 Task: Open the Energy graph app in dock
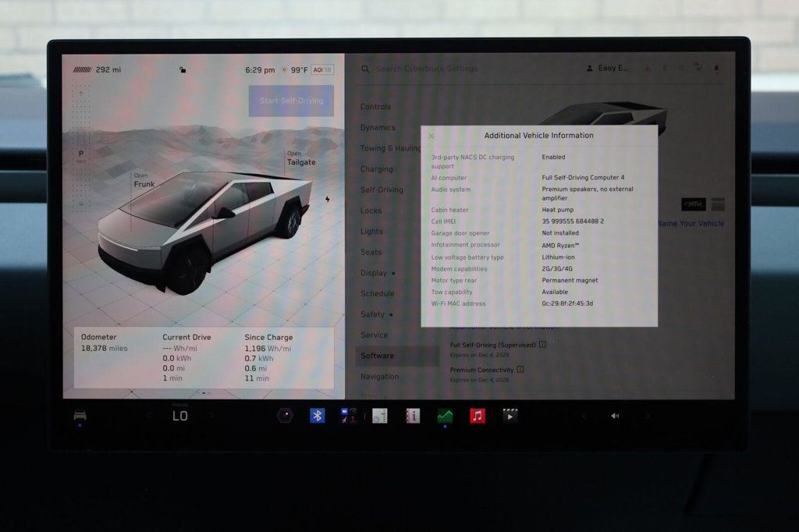[x=445, y=416]
